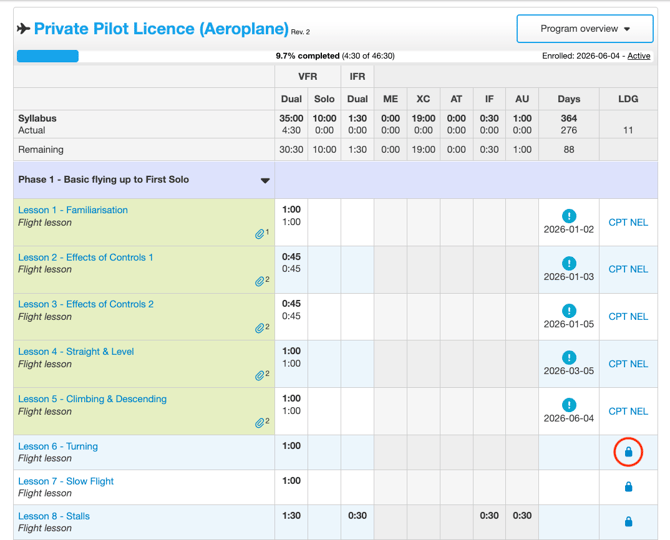Click the paperclip attachment icon for Lesson 4
Viewport: 670px width, 540px height.
tap(259, 375)
